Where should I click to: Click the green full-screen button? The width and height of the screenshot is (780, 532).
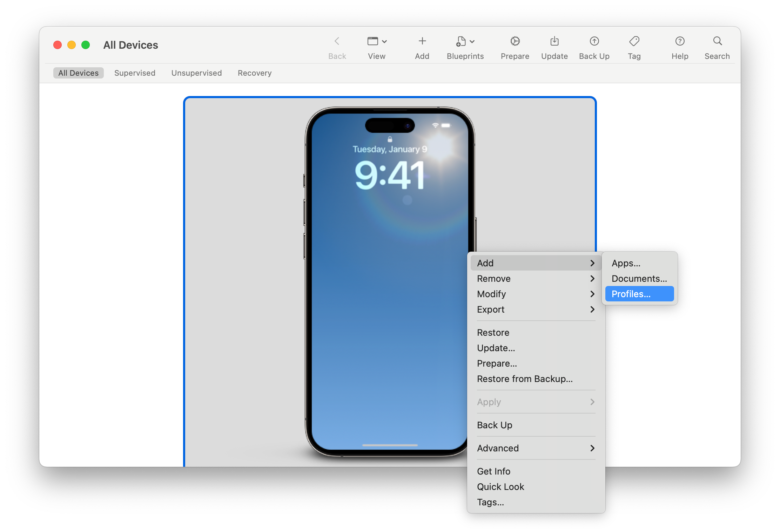[86, 45]
